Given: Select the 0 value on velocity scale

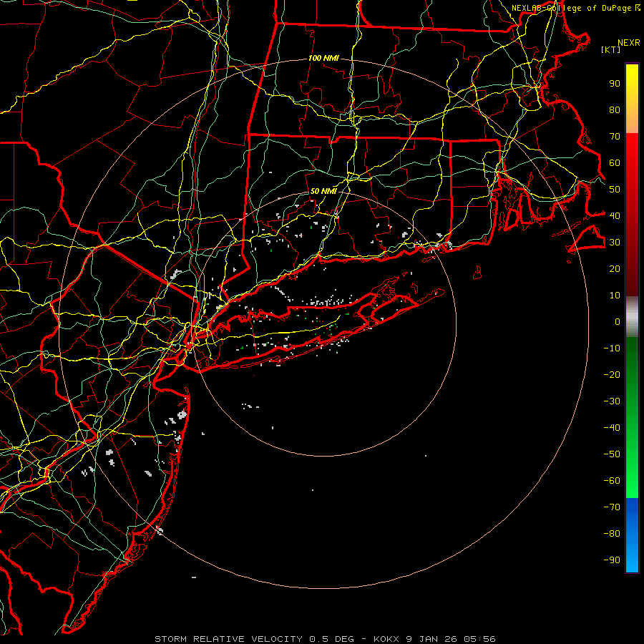Looking at the screenshot, I should [618, 322].
